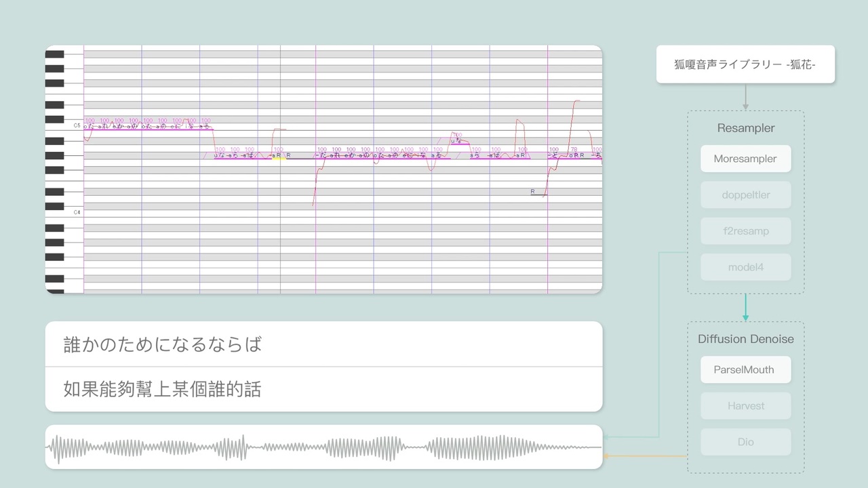Select the ParselMouth denoise option
The image size is (868, 488).
745,370
